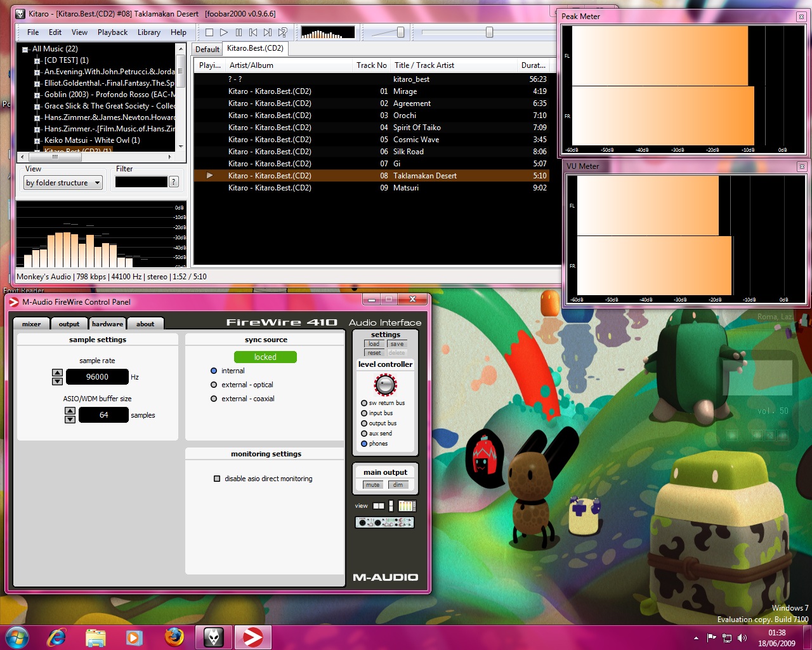
Task: Expand the Elliot.Goldenthal Final Fantasy tree node
Action: [x=37, y=84]
